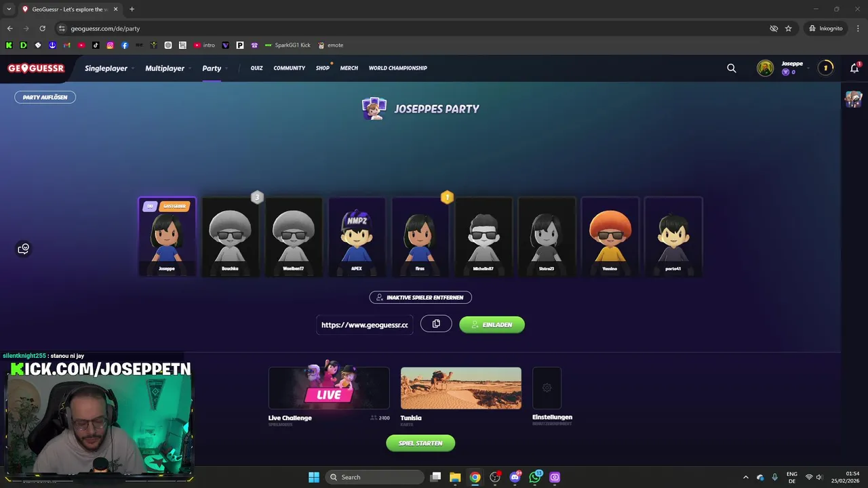
Task: Select the porto41 player card
Action: (673, 237)
